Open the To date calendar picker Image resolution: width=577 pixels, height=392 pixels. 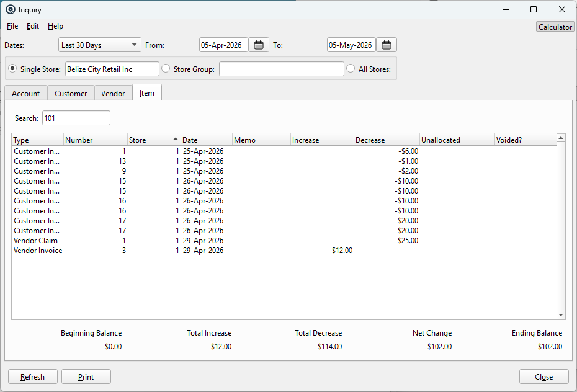387,45
